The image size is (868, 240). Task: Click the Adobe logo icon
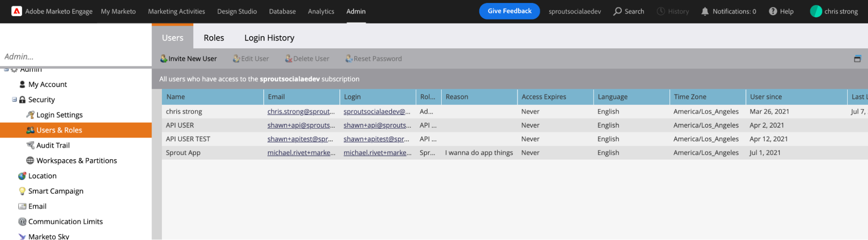pos(17,11)
